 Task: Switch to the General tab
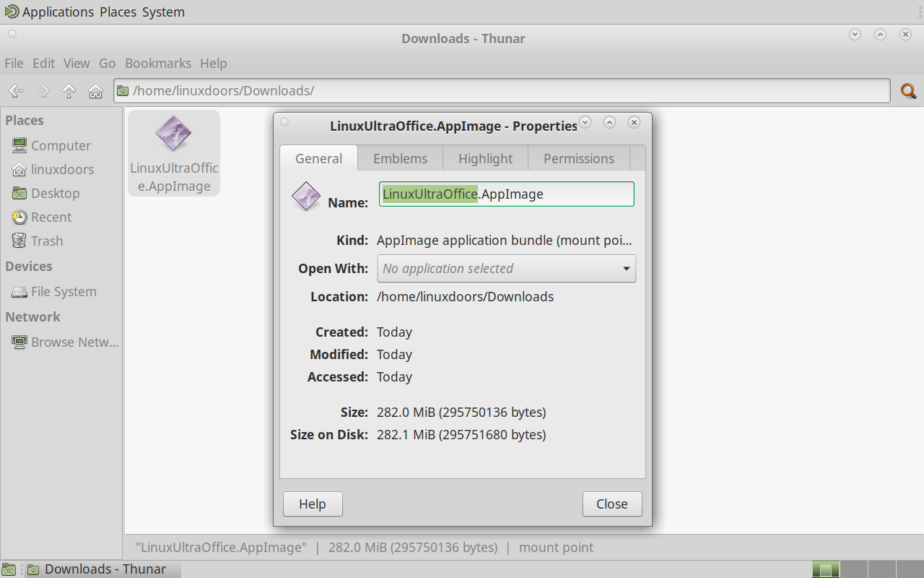[x=318, y=158]
